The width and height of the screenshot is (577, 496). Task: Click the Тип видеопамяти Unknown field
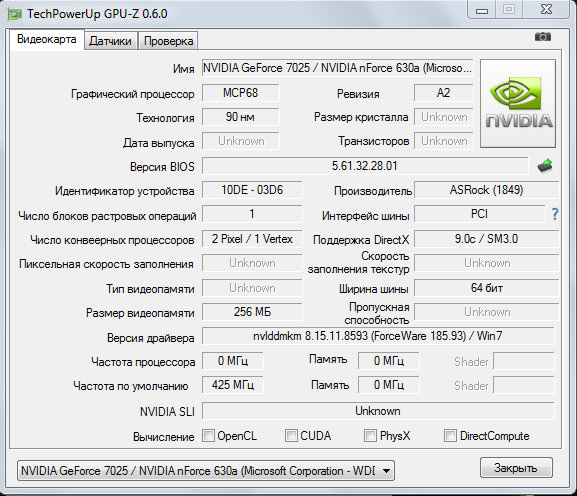[x=252, y=288]
